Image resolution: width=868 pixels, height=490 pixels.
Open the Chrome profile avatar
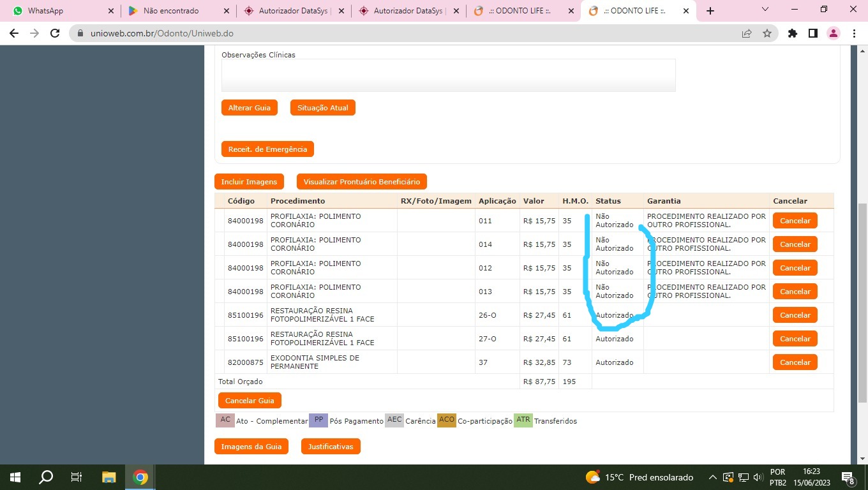(834, 33)
